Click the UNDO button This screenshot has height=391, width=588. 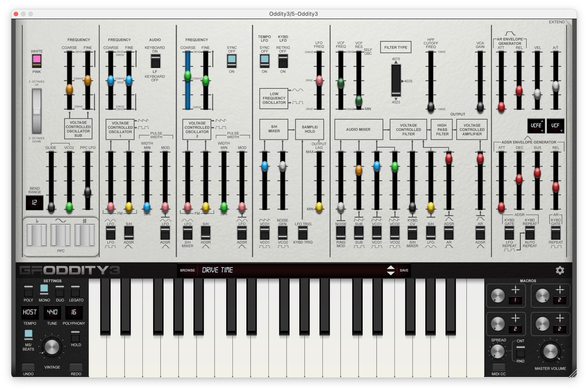(28, 367)
